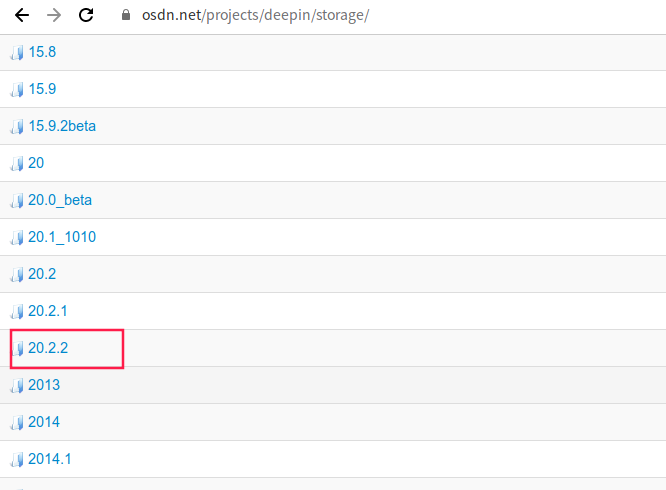Viewport: 666px width, 490px height.
Task: Click the browser back arrow
Action: [x=22, y=16]
